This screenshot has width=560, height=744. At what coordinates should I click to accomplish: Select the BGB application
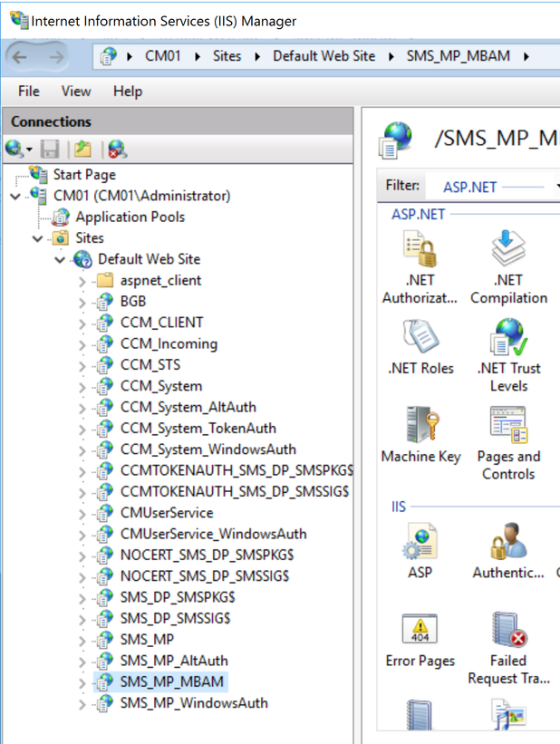133,301
